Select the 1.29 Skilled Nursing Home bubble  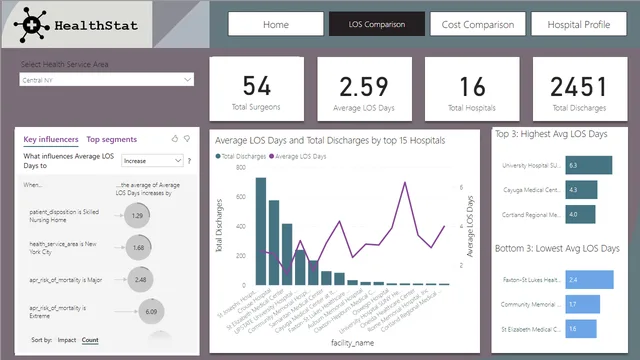click(x=137, y=216)
